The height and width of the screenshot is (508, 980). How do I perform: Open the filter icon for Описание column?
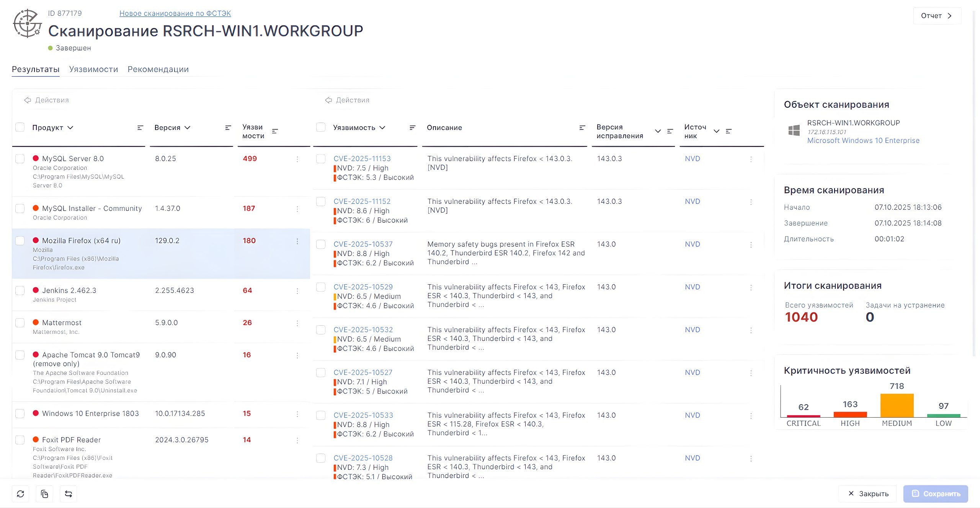click(x=582, y=128)
